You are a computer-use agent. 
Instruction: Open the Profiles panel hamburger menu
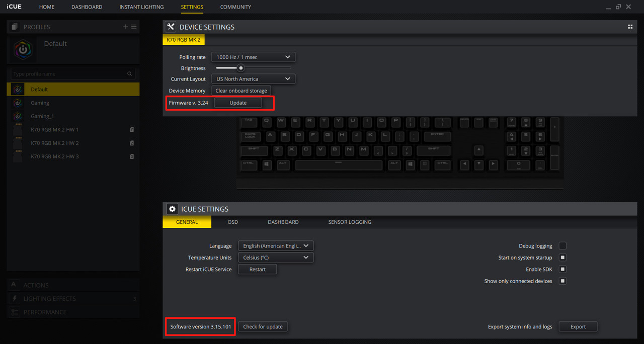click(134, 27)
